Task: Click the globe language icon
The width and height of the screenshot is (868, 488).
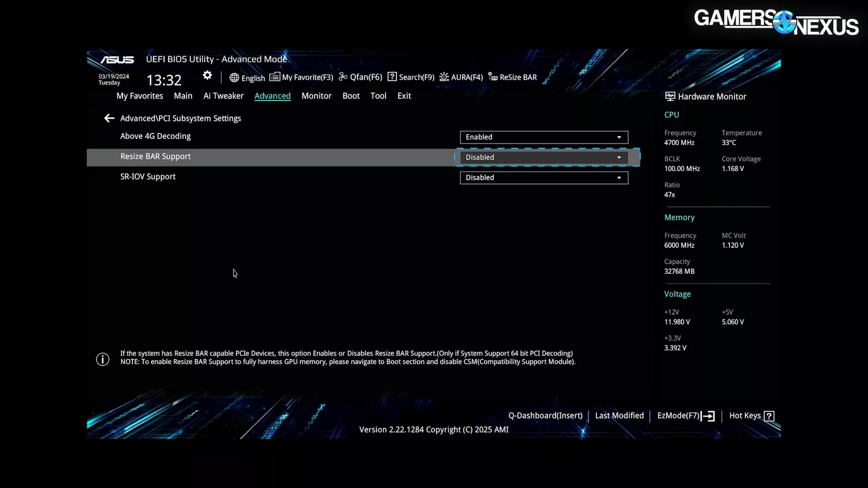Action: 234,78
